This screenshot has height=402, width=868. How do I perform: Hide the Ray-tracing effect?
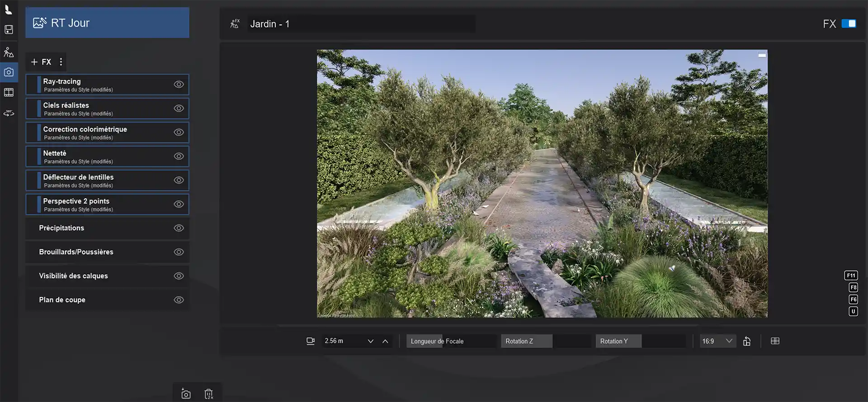click(x=179, y=84)
